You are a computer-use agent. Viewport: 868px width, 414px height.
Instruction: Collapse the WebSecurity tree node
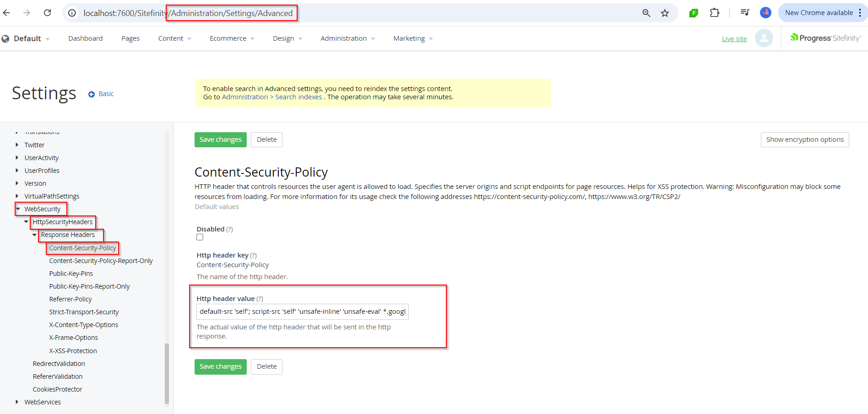point(18,209)
